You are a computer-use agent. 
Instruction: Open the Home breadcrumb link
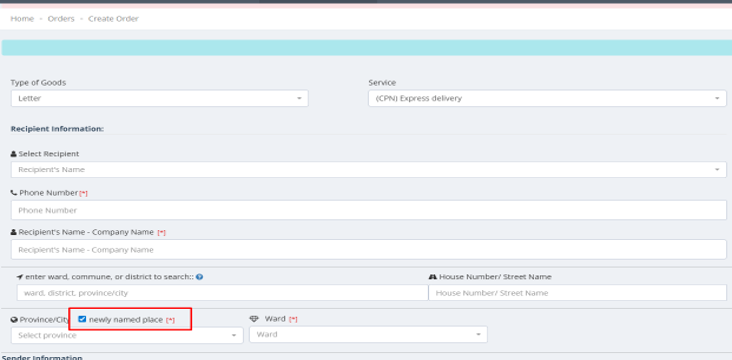point(22,19)
